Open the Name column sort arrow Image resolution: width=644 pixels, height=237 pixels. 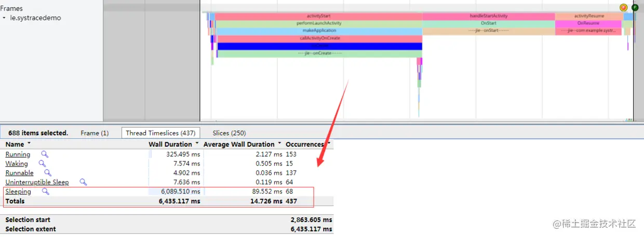(x=29, y=144)
